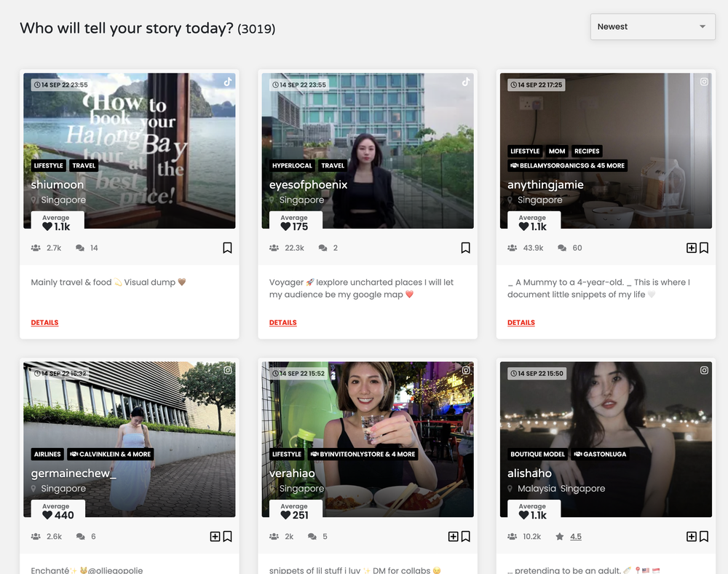Click the plus icon on germainechew_ card
Screen dimensions: 728x574
click(x=215, y=536)
